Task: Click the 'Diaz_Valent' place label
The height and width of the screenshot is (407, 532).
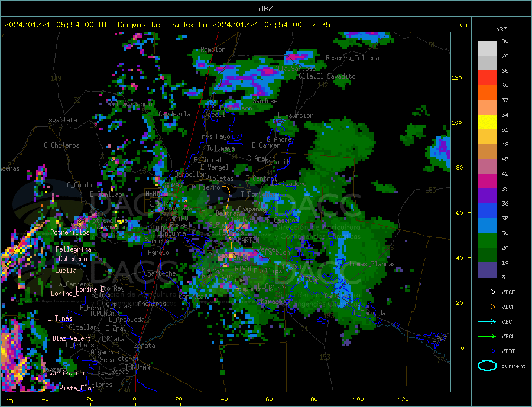Action: tap(72, 338)
